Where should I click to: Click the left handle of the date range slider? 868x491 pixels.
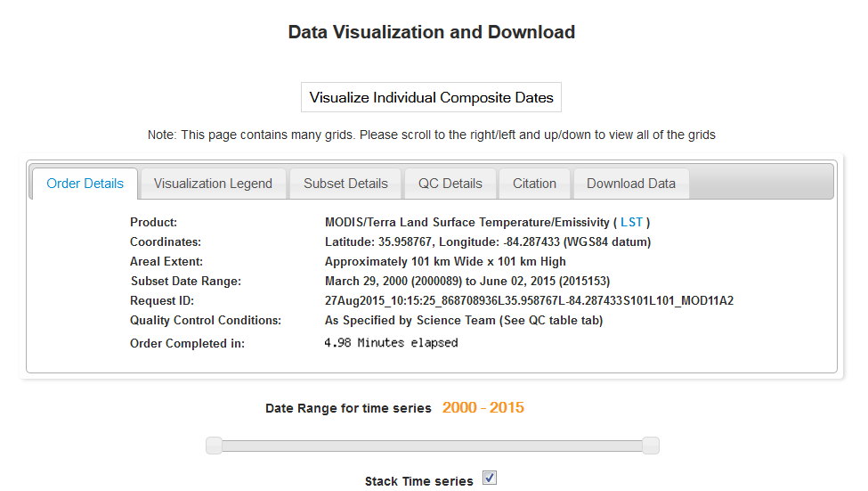coord(214,446)
